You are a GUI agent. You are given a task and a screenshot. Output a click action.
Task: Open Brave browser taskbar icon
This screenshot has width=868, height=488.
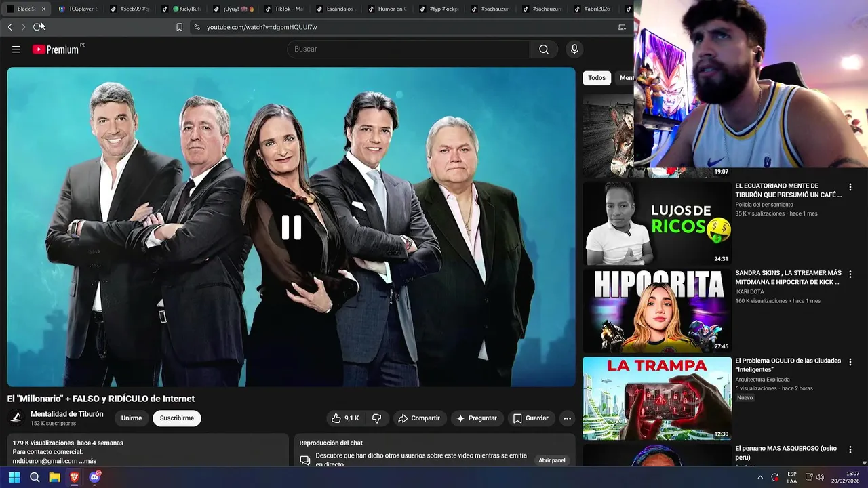click(x=75, y=477)
